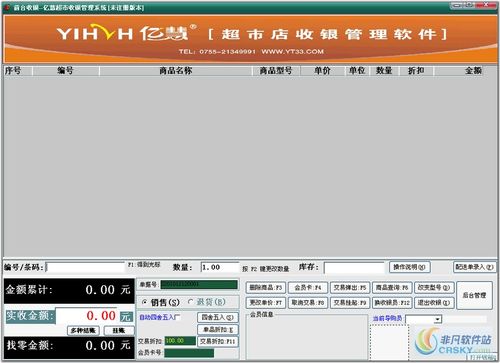Screen dimensions: 500x363
Task: Click the 删除商品:F3 button
Action: point(266,287)
